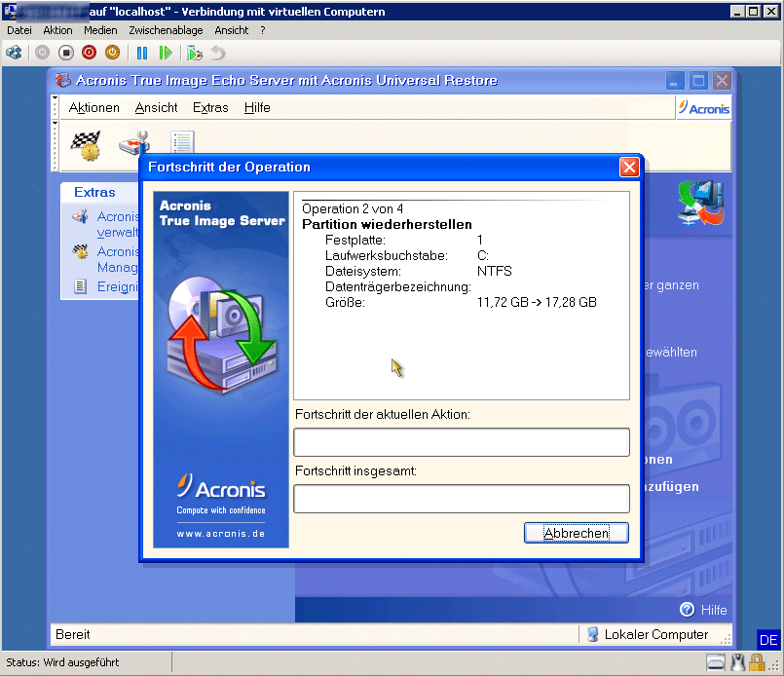Open Acronis Aktionen menu
This screenshot has height=676, width=784.
[94, 107]
